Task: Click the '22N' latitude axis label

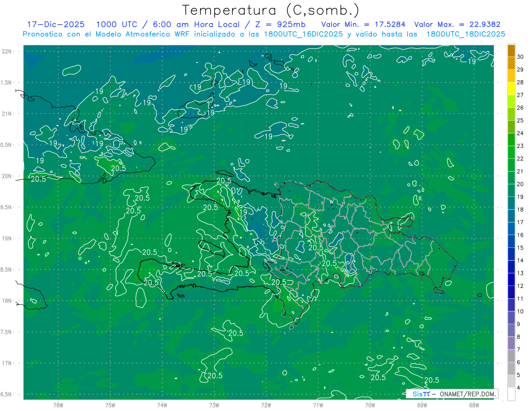Action: pos(8,51)
